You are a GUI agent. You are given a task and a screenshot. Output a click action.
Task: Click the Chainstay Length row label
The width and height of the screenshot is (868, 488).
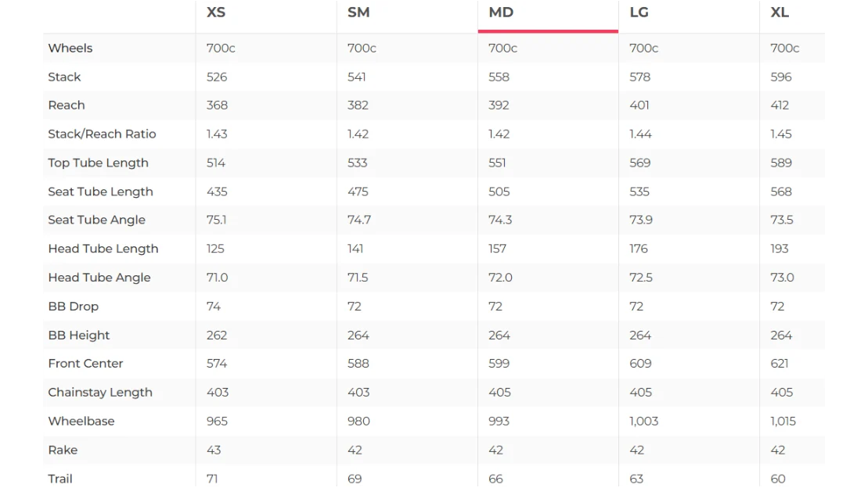click(x=99, y=393)
